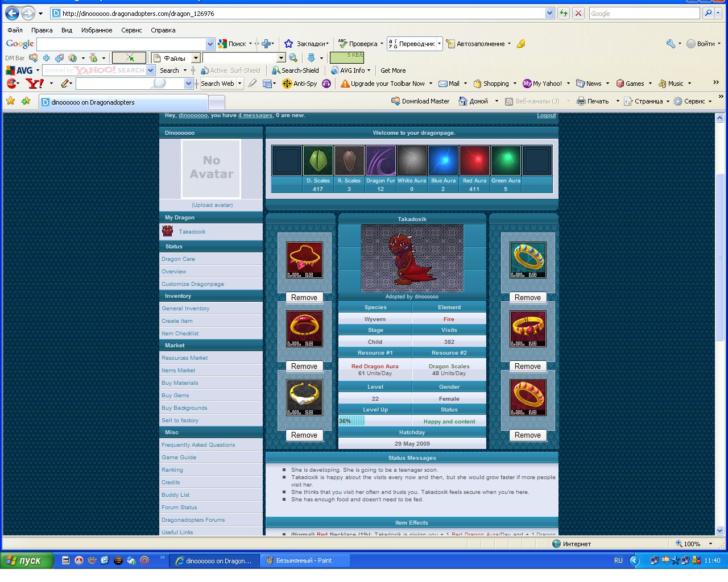Open the Resources Market link
Viewport: 728px width, 582px height.
tap(184, 358)
